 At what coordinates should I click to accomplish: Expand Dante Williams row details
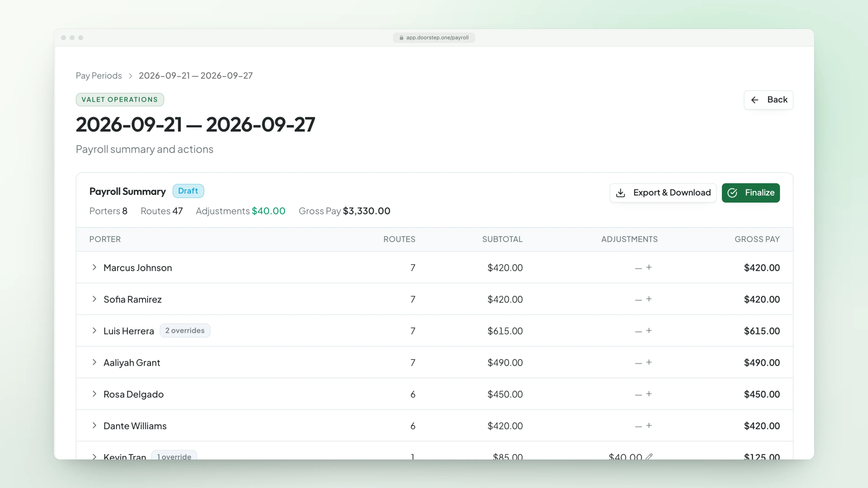[x=94, y=426]
